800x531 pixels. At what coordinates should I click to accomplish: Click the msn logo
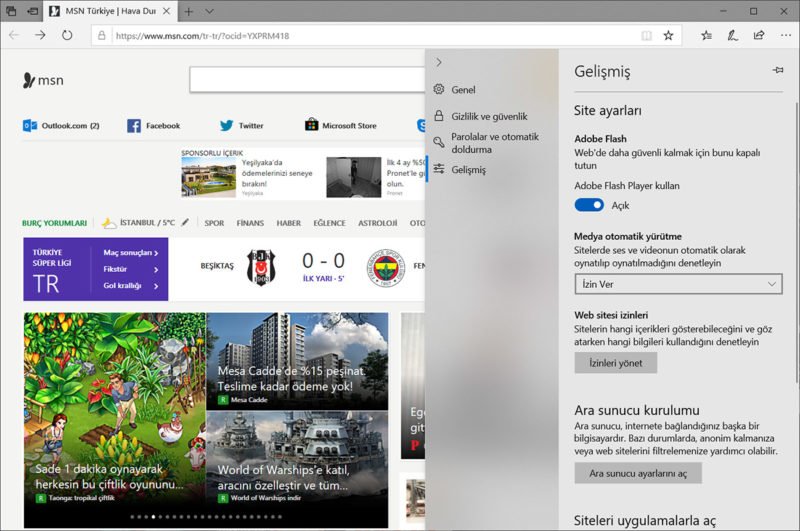click(x=43, y=80)
